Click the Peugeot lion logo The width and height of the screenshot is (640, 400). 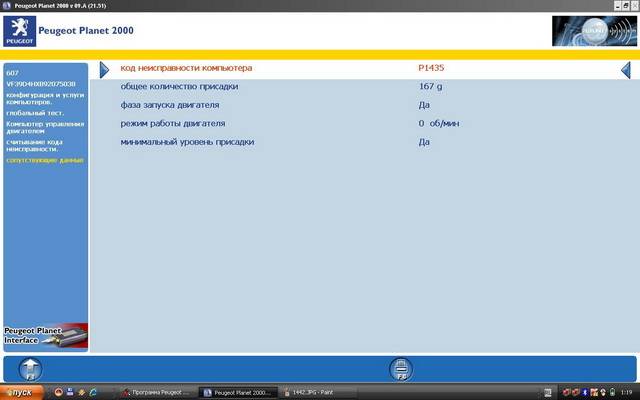coord(20,31)
